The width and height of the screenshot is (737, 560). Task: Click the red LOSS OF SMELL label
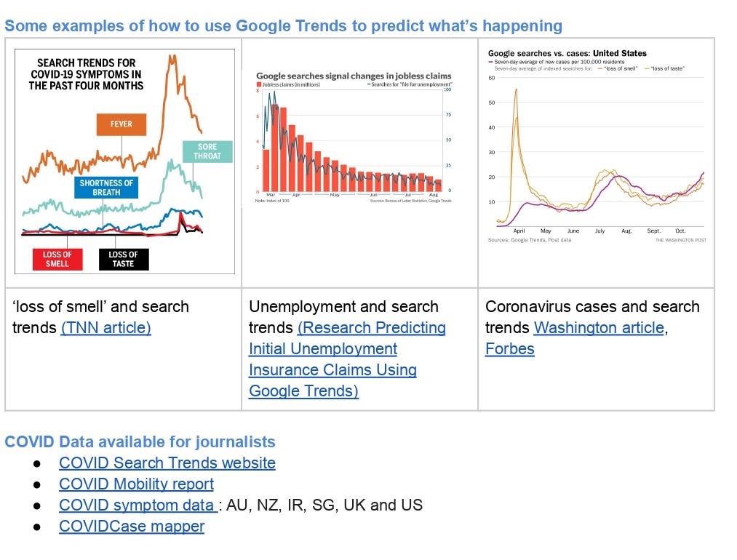[x=57, y=259]
